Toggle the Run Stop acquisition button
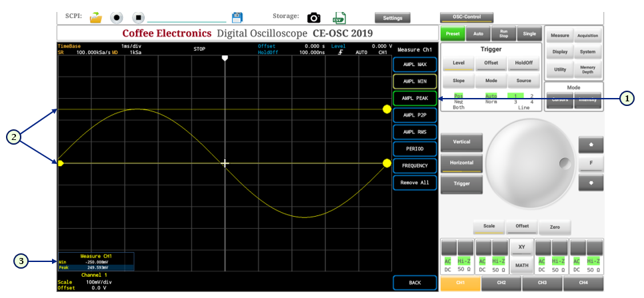 click(x=503, y=34)
